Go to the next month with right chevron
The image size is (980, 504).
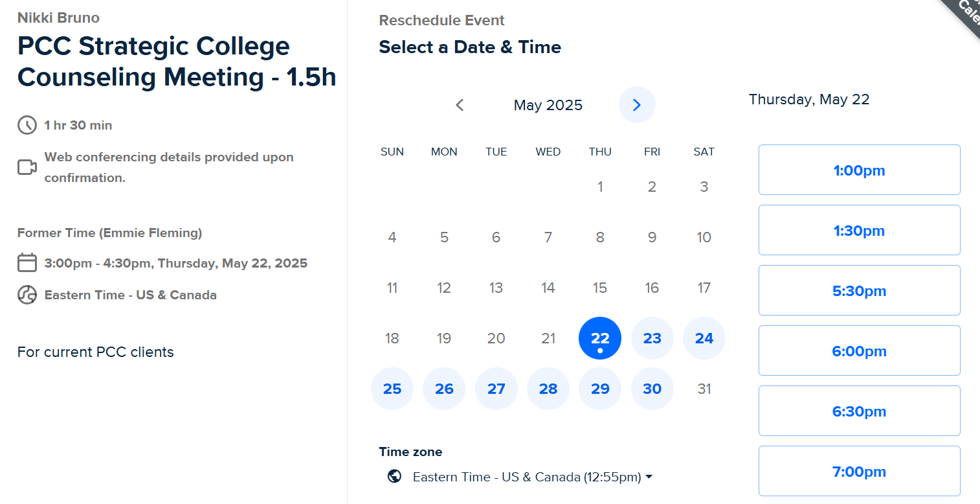(x=637, y=105)
